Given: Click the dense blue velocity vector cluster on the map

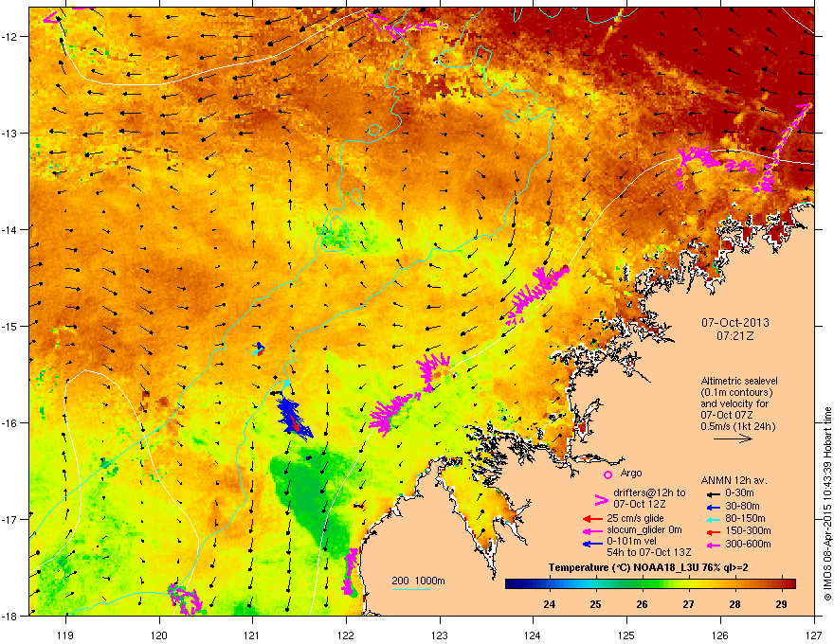Looking at the screenshot, I should [294, 419].
